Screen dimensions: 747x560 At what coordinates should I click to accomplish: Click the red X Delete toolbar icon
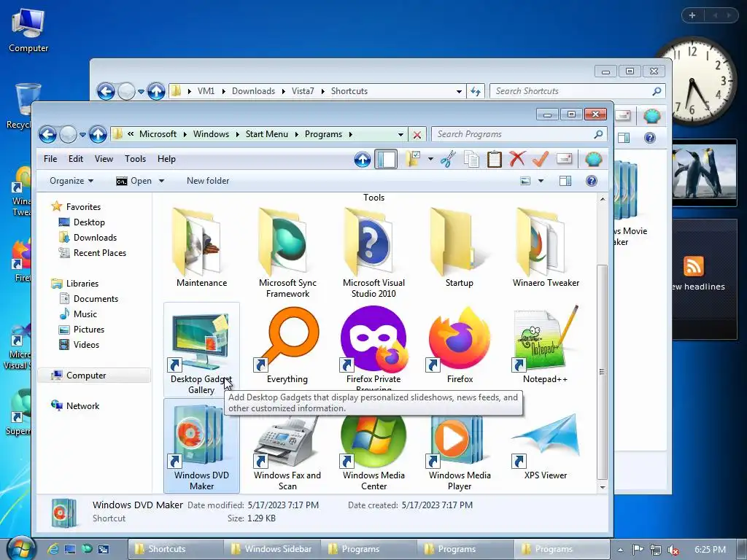click(x=517, y=159)
